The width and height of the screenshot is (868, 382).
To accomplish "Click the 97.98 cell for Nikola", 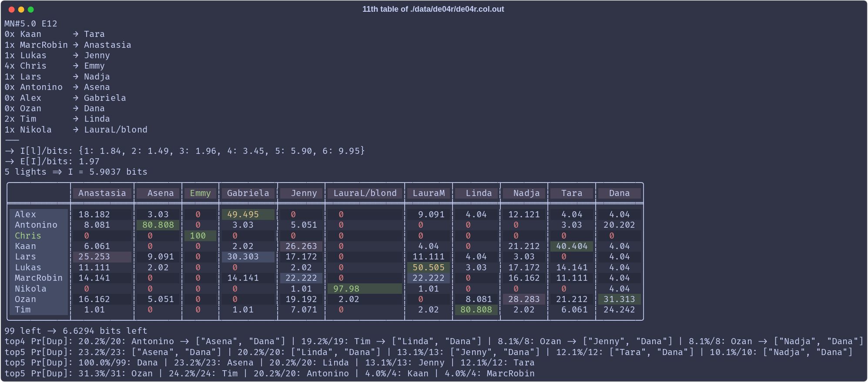I will 365,289.
